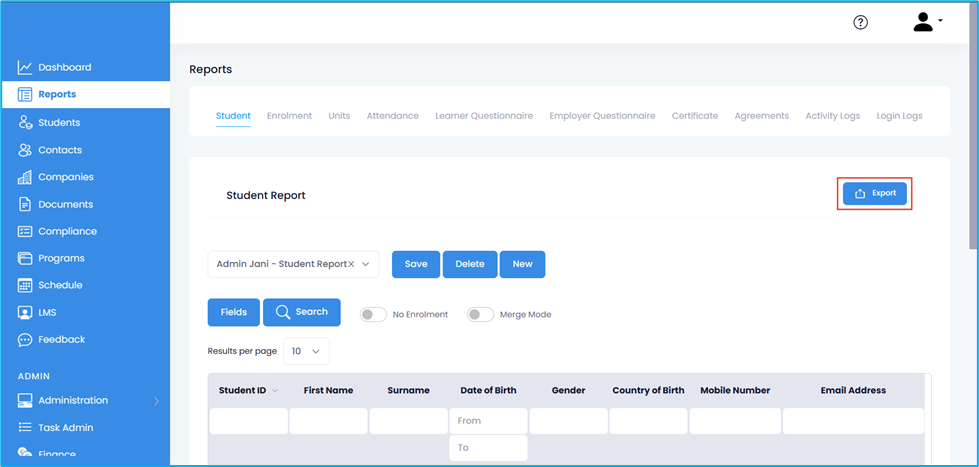
Task: Open Dashboard from the sidebar
Action: point(64,68)
